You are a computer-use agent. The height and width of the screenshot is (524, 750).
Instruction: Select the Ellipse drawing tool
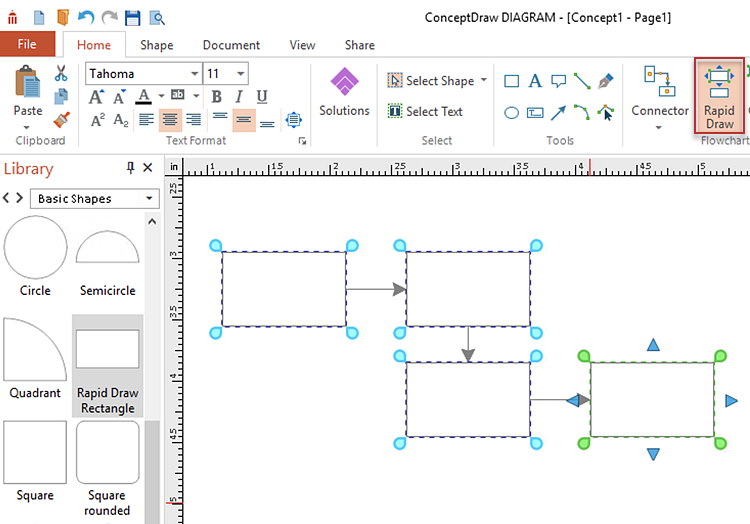(x=511, y=113)
